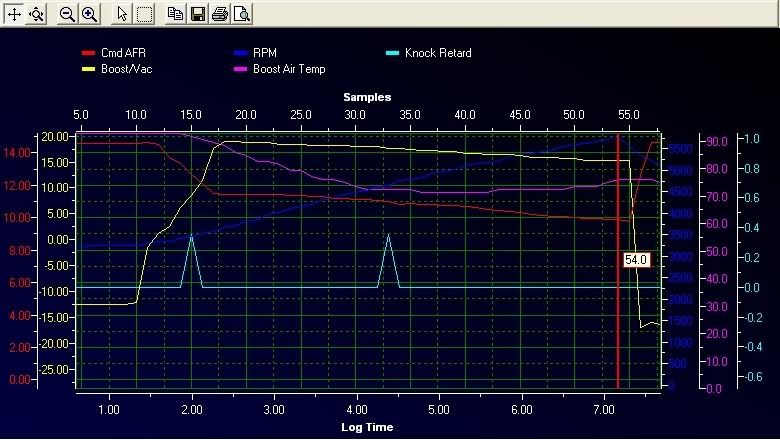Click the 54.0 cursor value label
This screenshot has width=780, height=440.
click(636, 259)
